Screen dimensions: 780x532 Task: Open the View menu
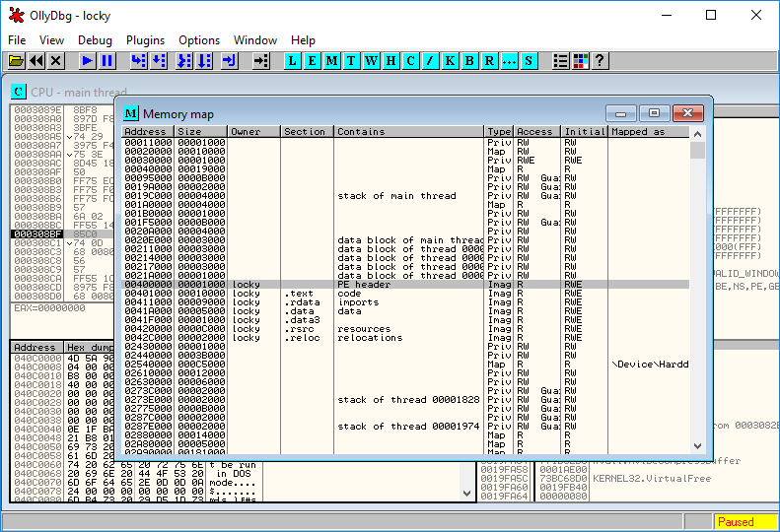pos(51,40)
